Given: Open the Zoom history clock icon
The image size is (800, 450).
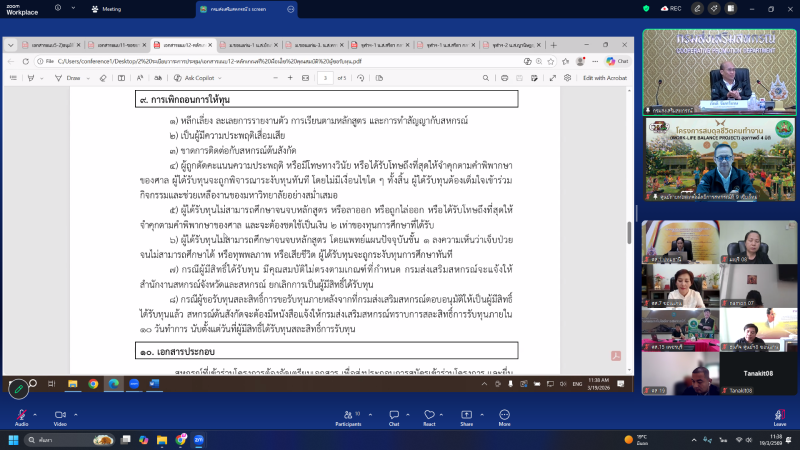Looking at the screenshot, I should pos(56,8).
